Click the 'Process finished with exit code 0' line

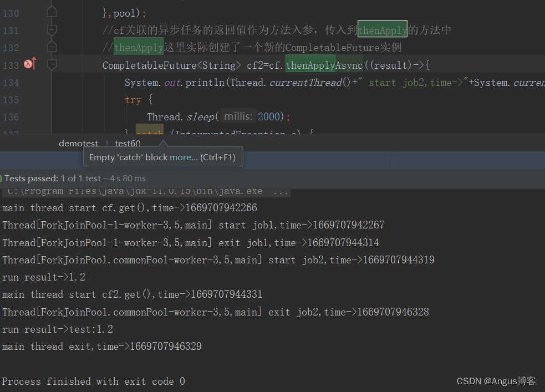92,381
